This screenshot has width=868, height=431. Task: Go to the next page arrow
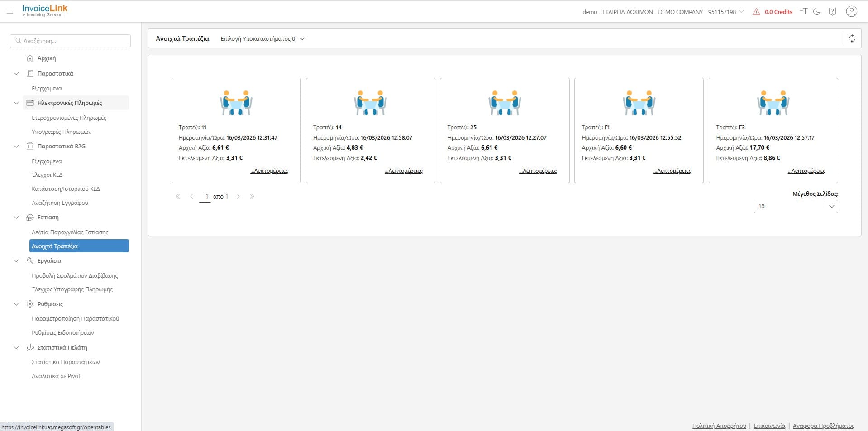pos(238,197)
